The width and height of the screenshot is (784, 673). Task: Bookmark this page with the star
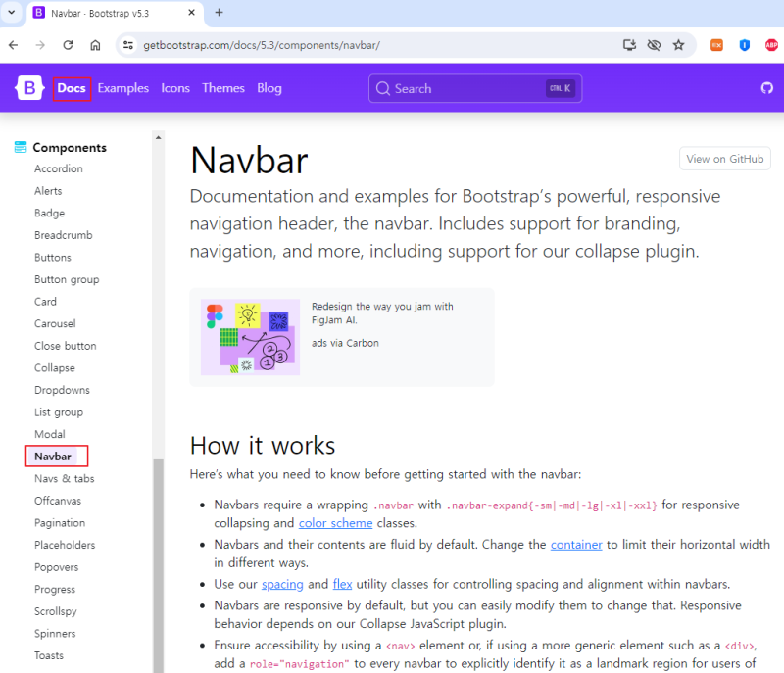click(x=678, y=45)
